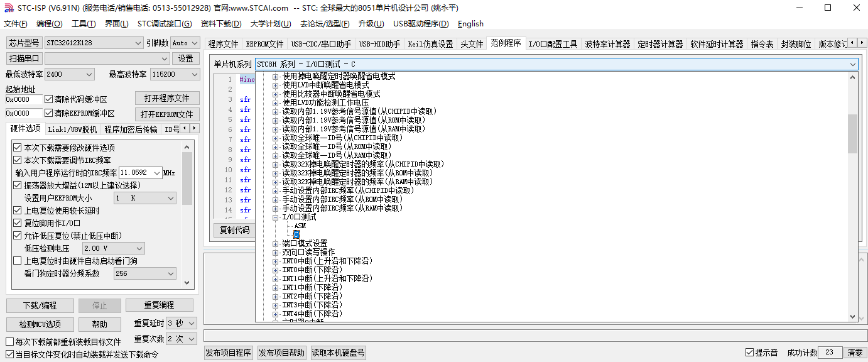Select the ASM item under I/O口测试
This screenshot has width=868, height=362.
pos(300,226)
